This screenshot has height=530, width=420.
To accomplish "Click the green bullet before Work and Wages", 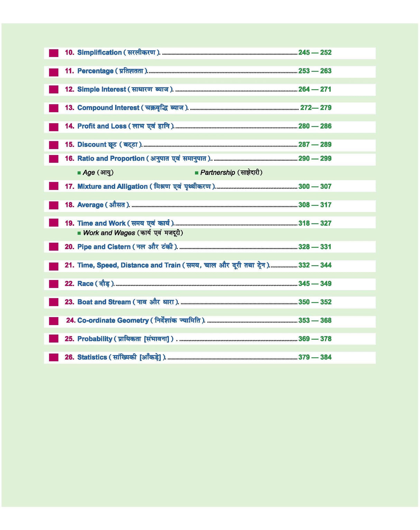I will [79, 233].
